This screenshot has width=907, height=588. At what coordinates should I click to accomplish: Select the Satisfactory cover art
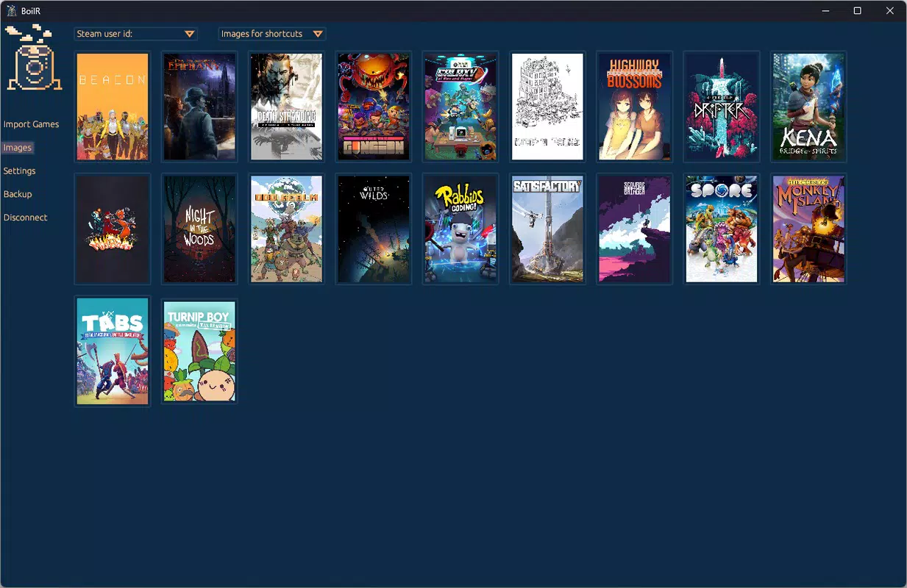[x=547, y=229]
